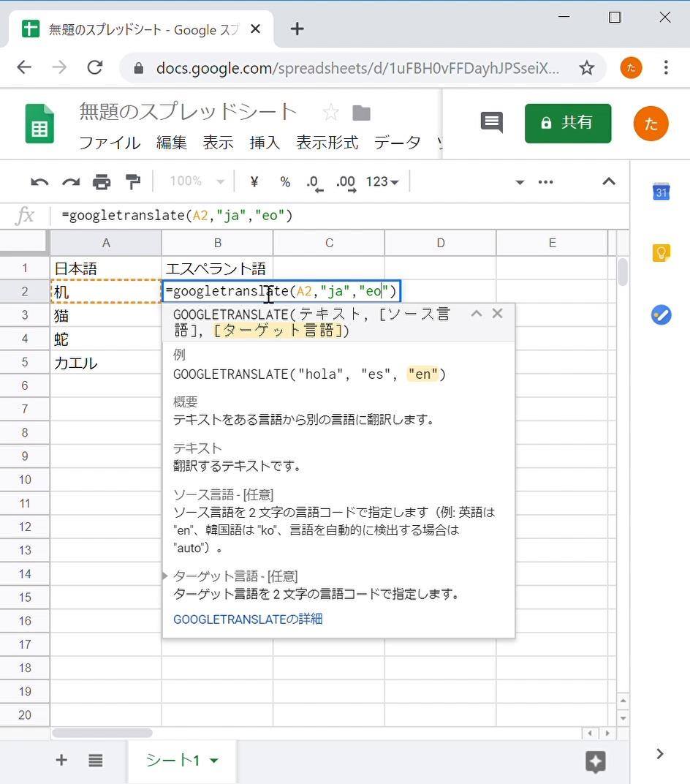
Task: Click the undo icon in toolbar
Action: point(39,182)
